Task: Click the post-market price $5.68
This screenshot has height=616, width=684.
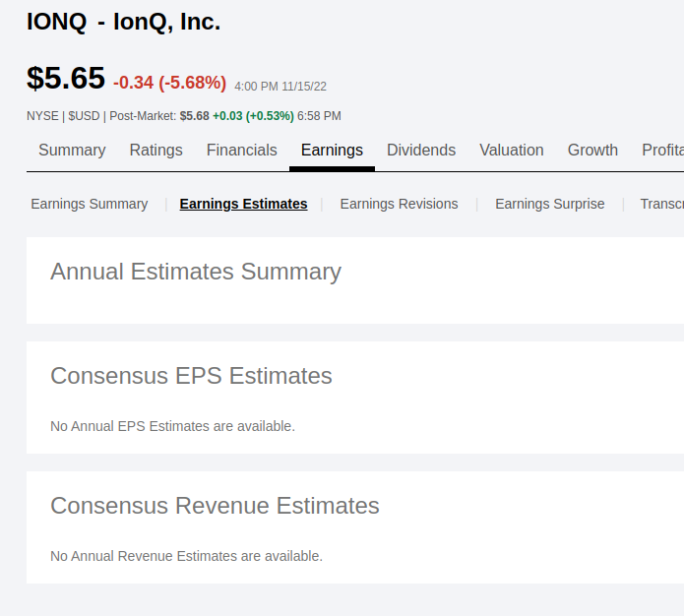Action: pos(194,116)
